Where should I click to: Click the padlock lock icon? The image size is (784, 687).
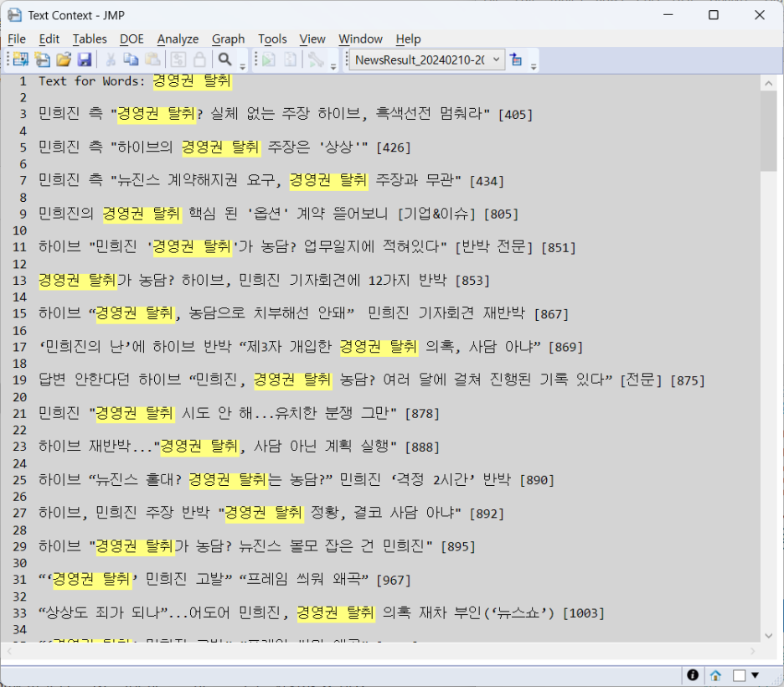coord(199,59)
